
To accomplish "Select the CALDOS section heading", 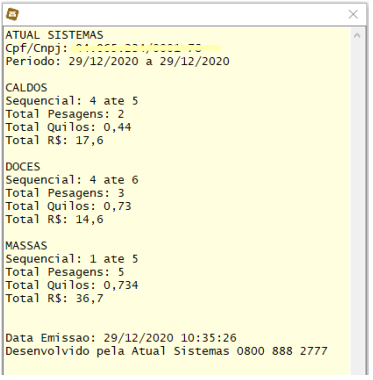I will coord(27,88).
